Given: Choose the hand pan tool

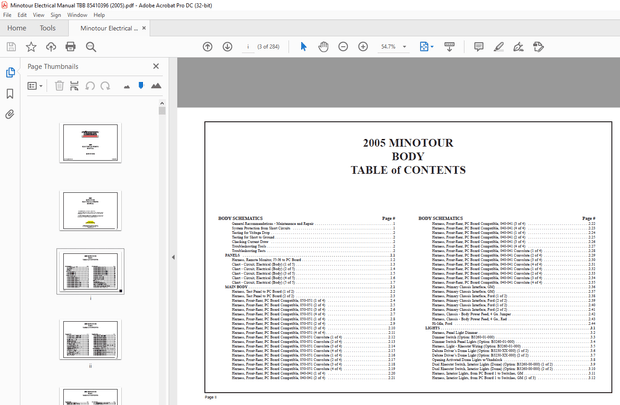Looking at the screenshot, I should tap(323, 47).
